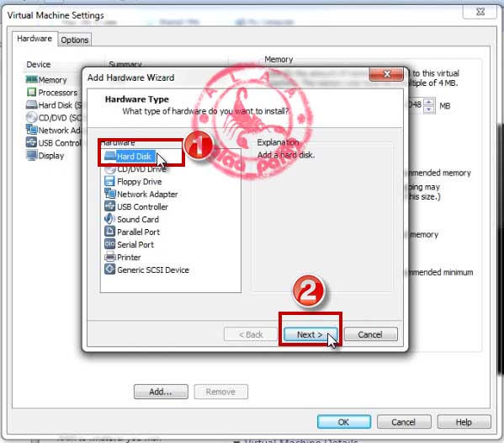Cancel the Add Hardware Wizard
Image resolution: width=504 pixels, height=443 pixels.
click(370, 334)
